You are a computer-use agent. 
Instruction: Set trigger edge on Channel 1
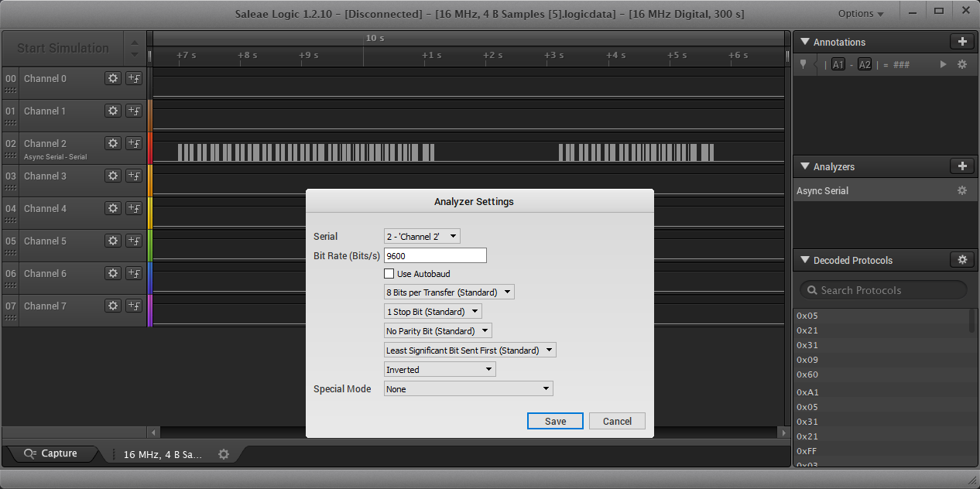(134, 111)
